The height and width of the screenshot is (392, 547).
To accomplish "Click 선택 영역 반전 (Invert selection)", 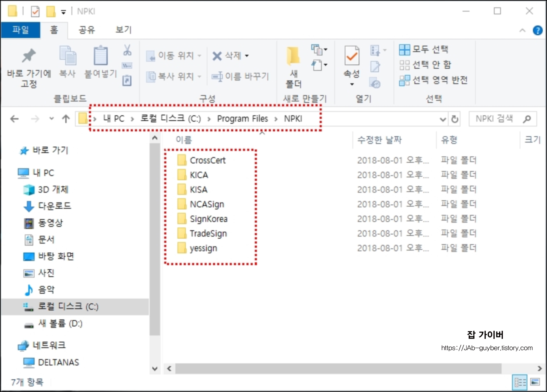I will 433,80.
